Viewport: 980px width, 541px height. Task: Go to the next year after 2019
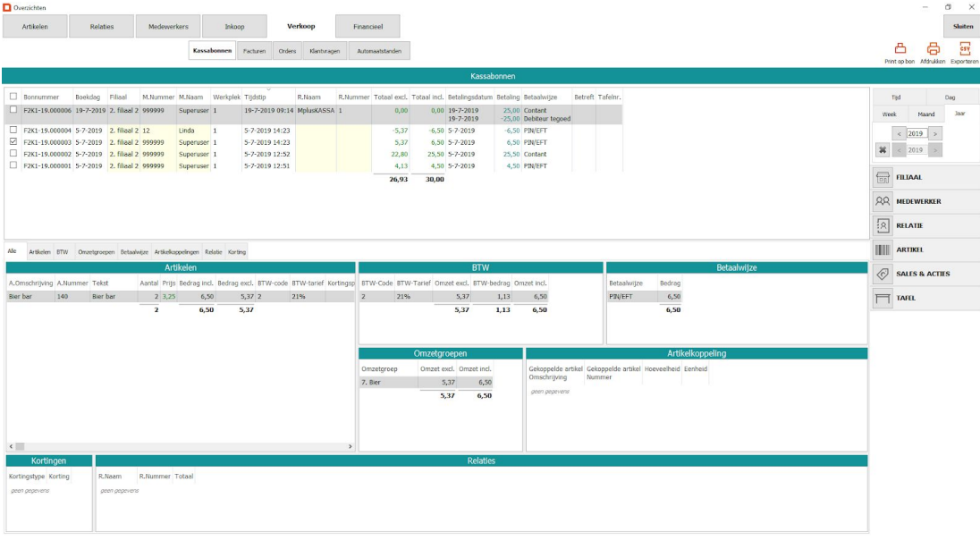click(936, 133)
